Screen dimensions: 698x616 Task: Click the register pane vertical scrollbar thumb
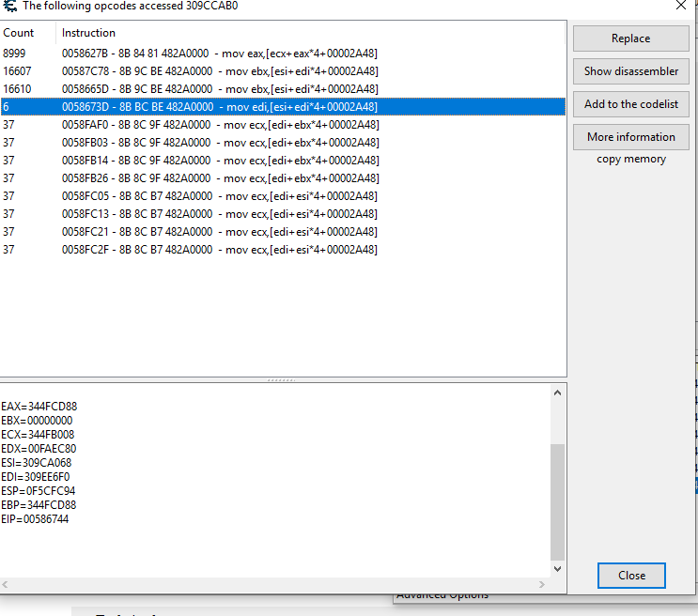point(557,502)
